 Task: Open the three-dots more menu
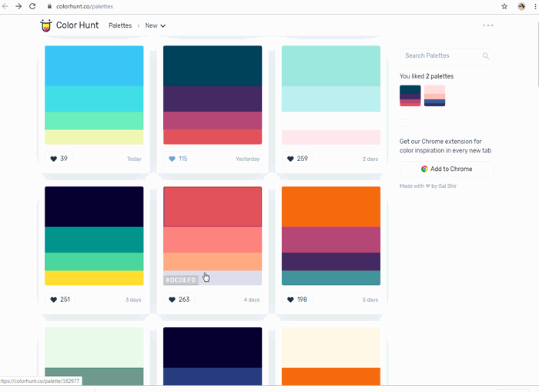(487, 25)
